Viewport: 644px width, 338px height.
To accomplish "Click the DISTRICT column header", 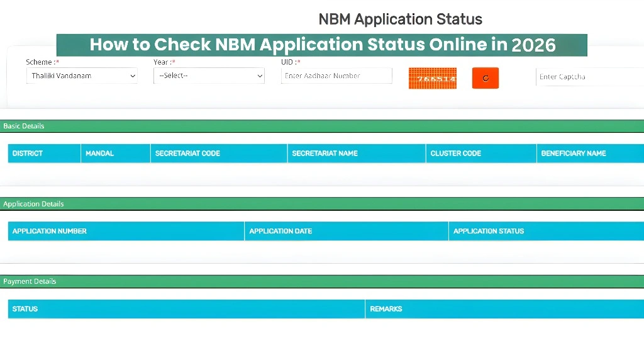I will point(45,154).
